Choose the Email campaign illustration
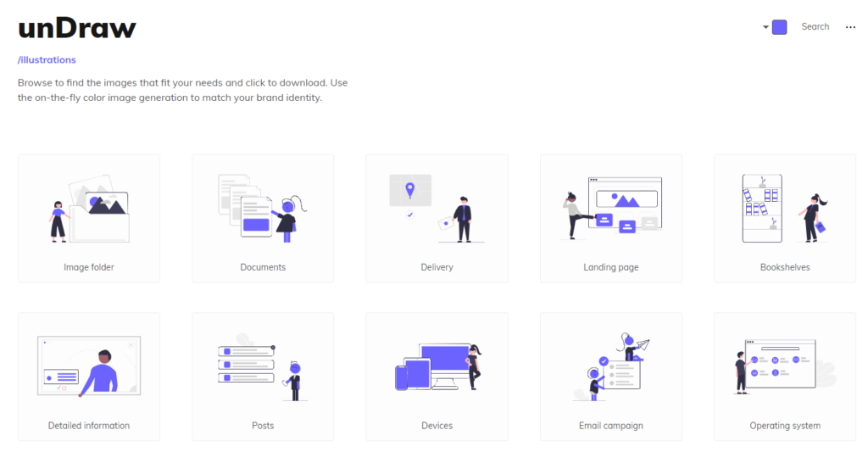 [611, 367]
